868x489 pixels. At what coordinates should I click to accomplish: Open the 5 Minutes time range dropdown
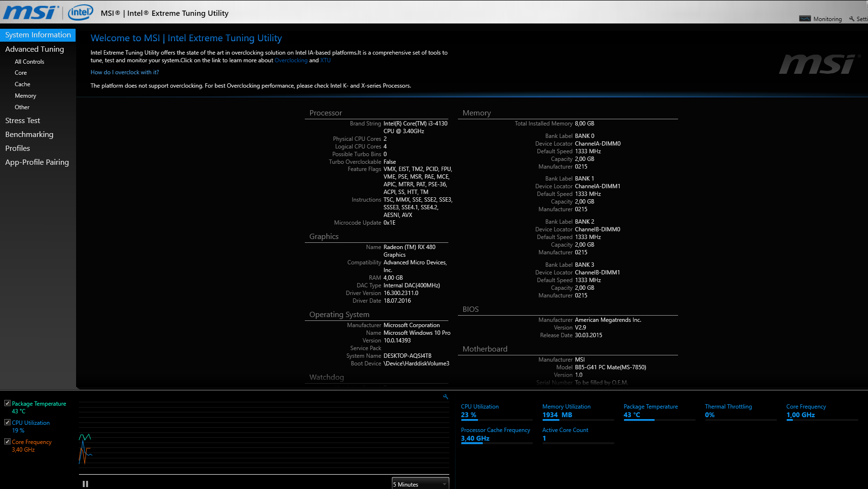coord(421,484)
